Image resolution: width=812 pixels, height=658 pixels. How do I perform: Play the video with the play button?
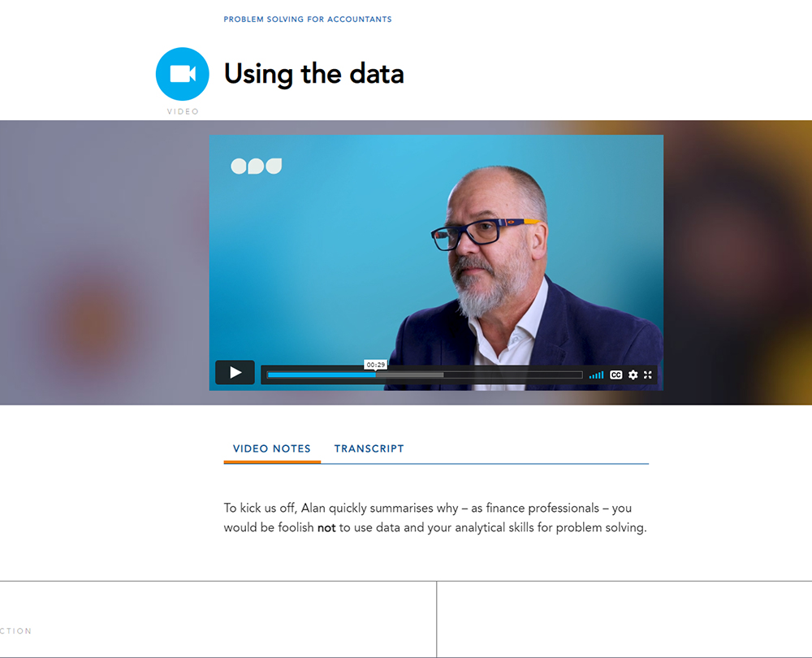pyautogui.click(x=235, y=372)
